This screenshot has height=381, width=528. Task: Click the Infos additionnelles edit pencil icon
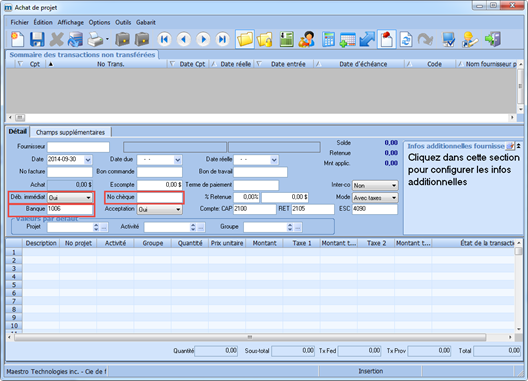[510, 146]
